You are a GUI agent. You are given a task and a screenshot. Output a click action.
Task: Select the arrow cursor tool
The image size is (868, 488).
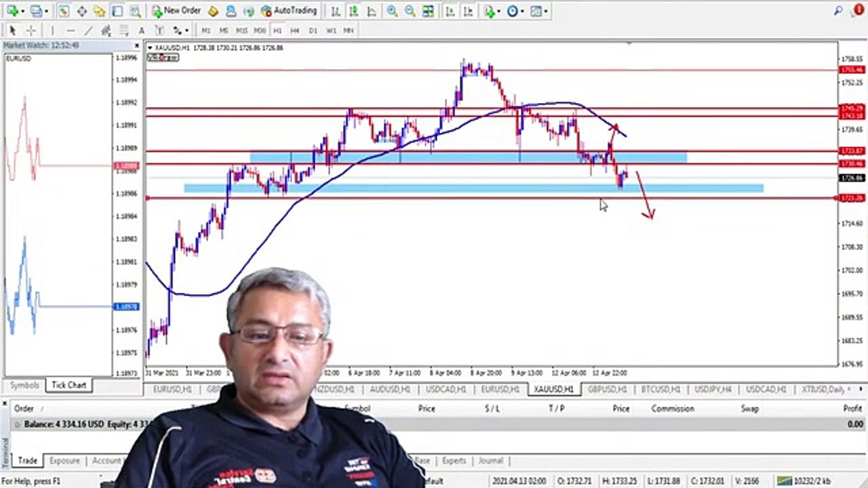point(12,30)
